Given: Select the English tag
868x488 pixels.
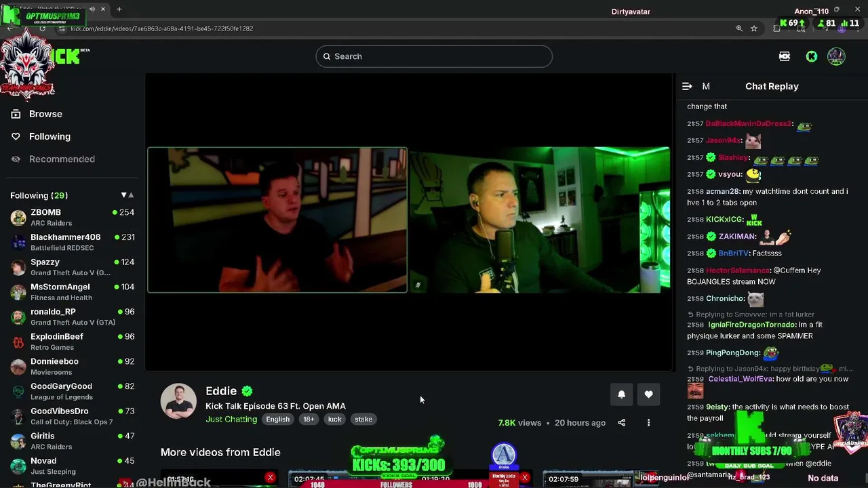Looking at the screenshot, I should tap(277, 419).
